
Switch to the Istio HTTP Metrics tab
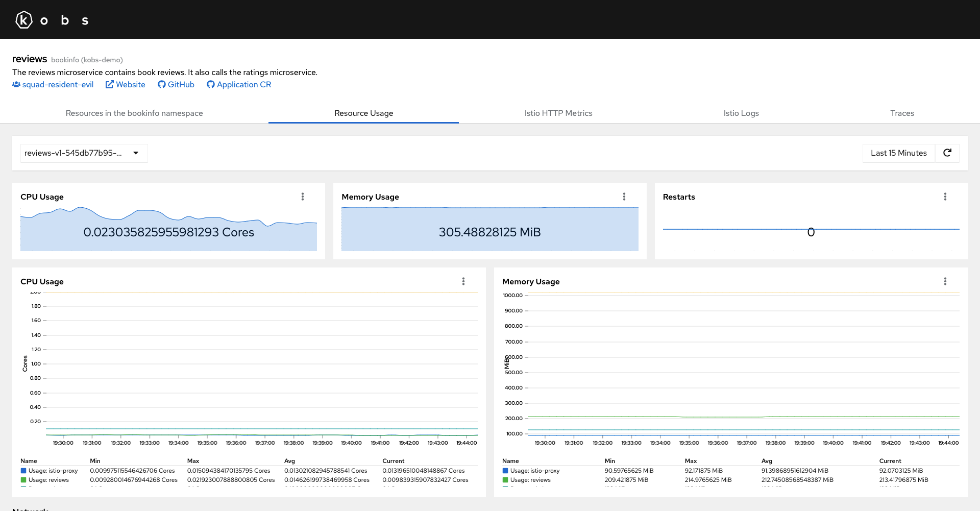(558, 113)
